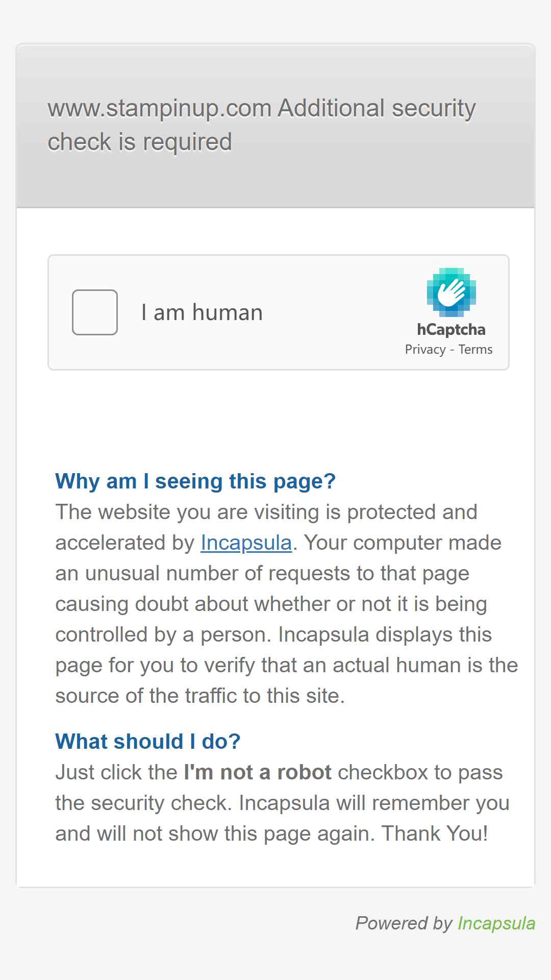
Task: Open the hCaptcha Privacy link
Action: pyautogui.click(x=425, y=350)
